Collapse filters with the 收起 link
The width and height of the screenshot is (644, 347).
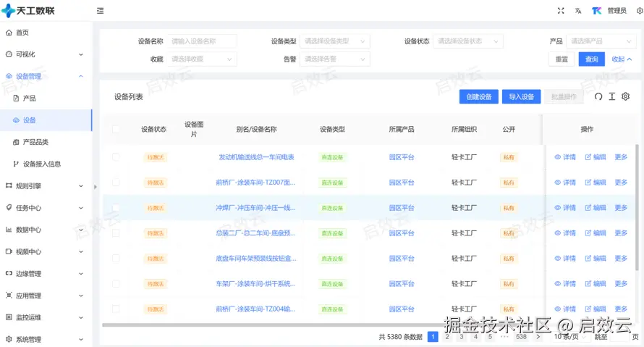[622, 59]
